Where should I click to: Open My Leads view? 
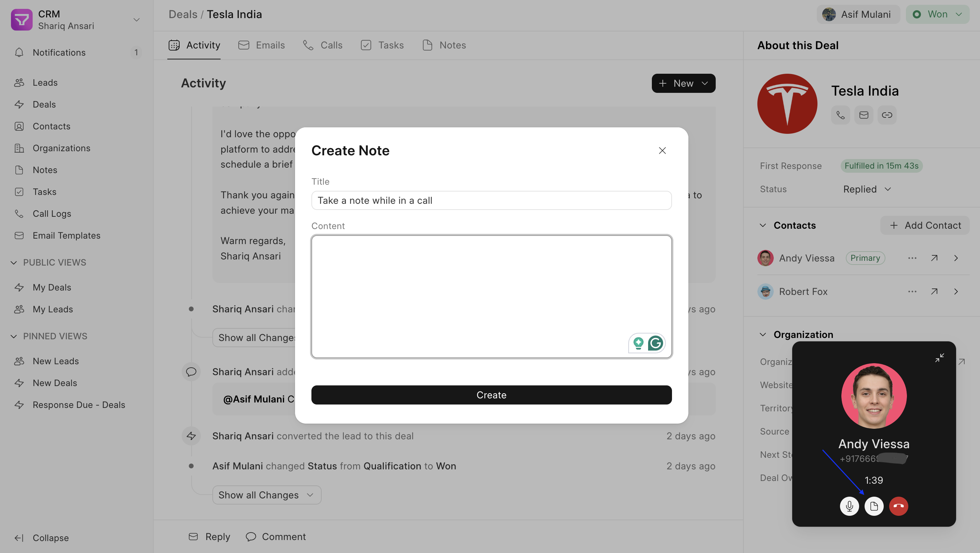(77, 309)
